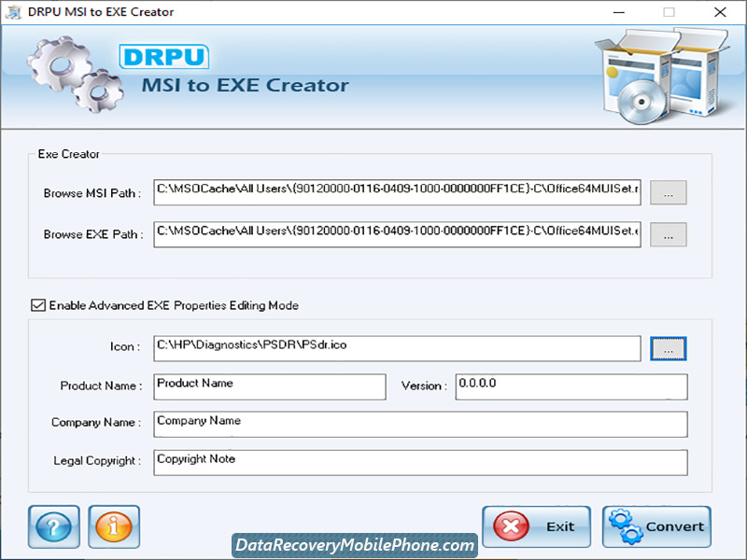Click the Browse MSI Path ellipsis button

[x=668, y=191]
